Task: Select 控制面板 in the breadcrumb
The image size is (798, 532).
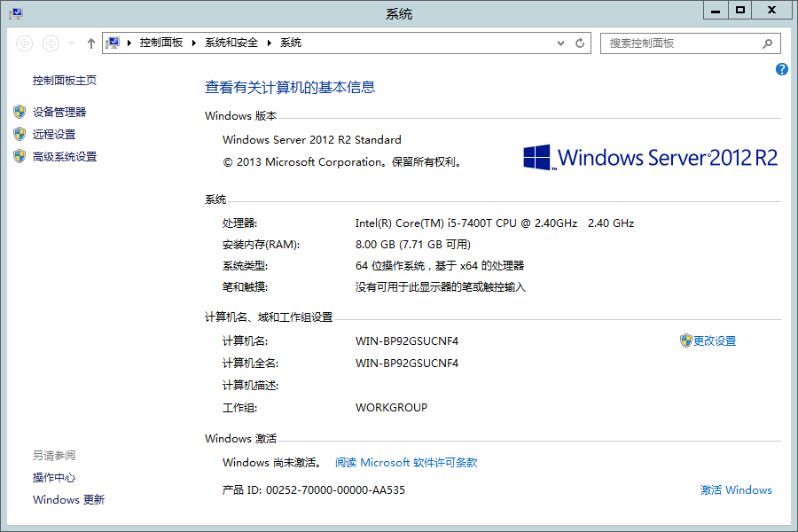Action: pyautogui.click(x=161, y=43)
